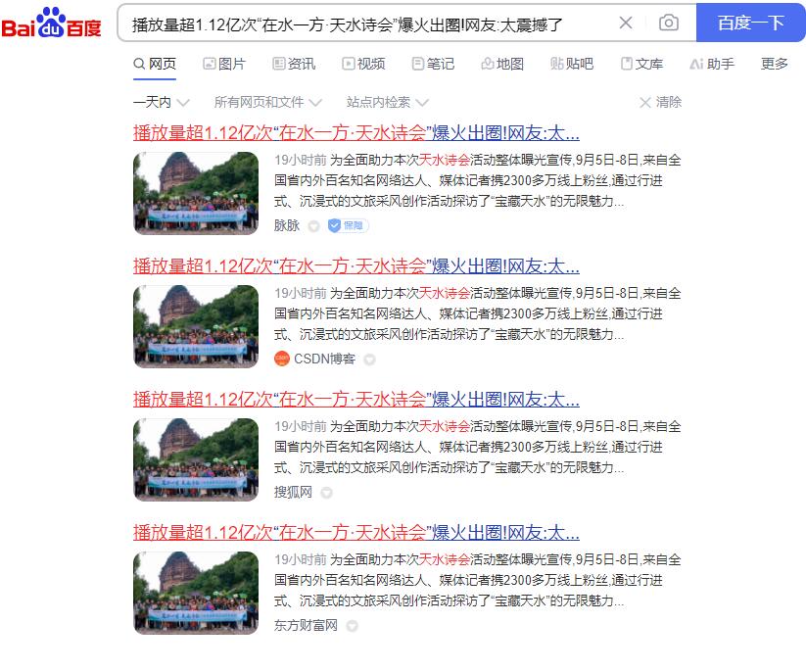Click the thumbnail of the CSDN博客 result

coord(196,326)
